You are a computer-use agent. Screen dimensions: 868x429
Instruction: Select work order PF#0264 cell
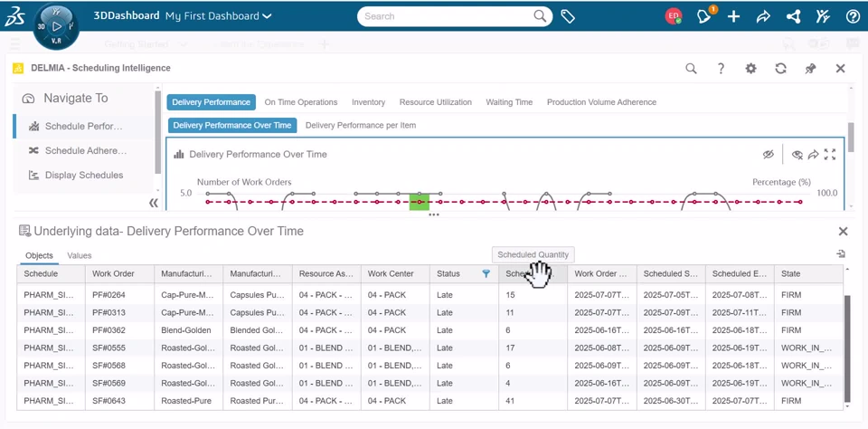coord(120,295)
